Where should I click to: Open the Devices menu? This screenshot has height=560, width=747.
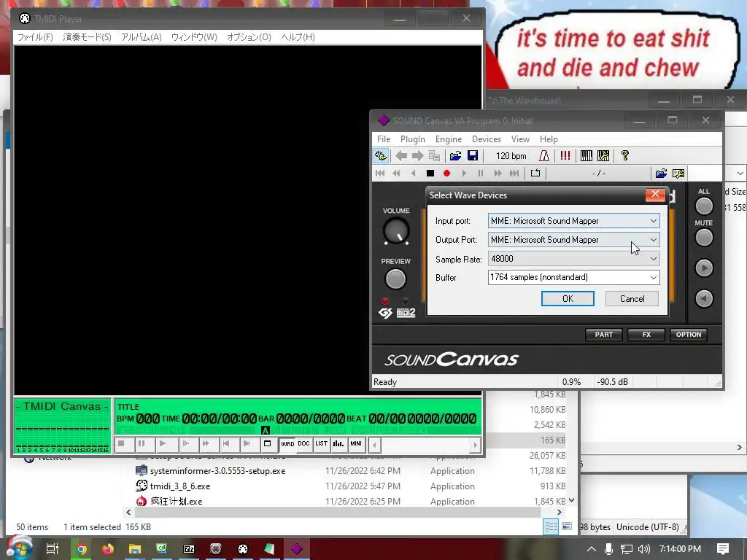pos(487,139)
